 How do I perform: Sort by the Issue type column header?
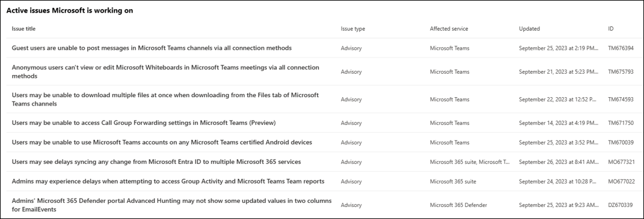coord(353,29)
